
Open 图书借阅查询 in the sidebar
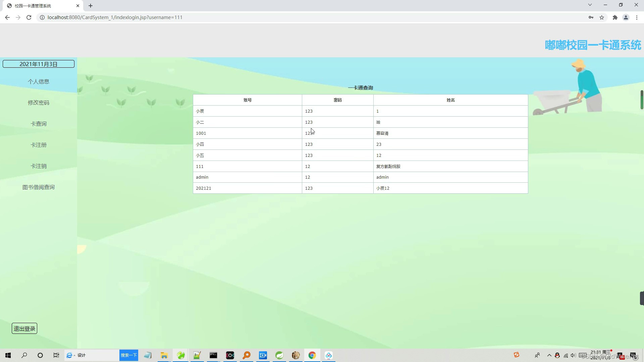[x=39, y=187]
